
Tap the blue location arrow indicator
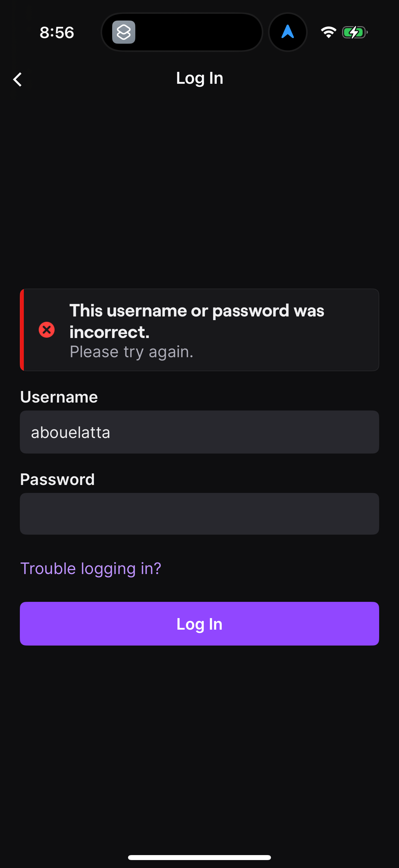click(288, 32)
